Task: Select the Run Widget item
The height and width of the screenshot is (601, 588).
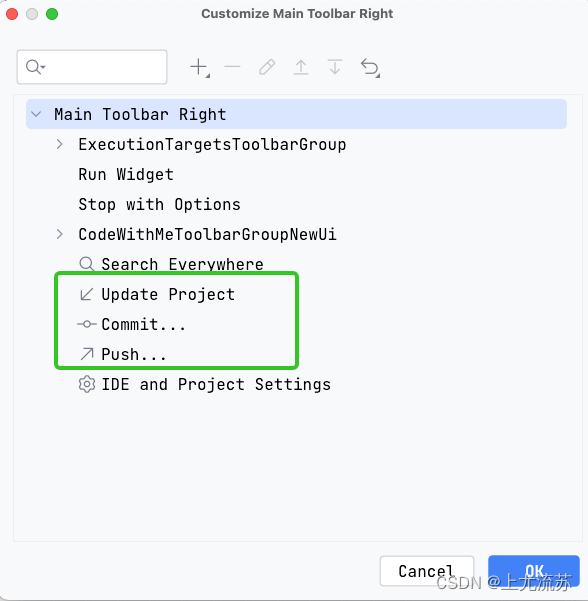Action: click(126, 174)
